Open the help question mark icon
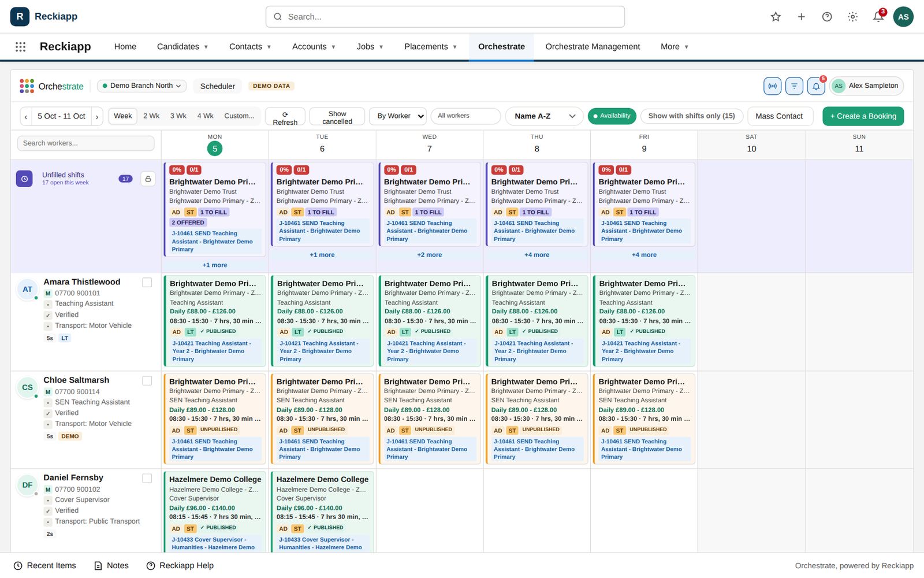The height and width of the screenshot is (578, 924). pos(827,17)
